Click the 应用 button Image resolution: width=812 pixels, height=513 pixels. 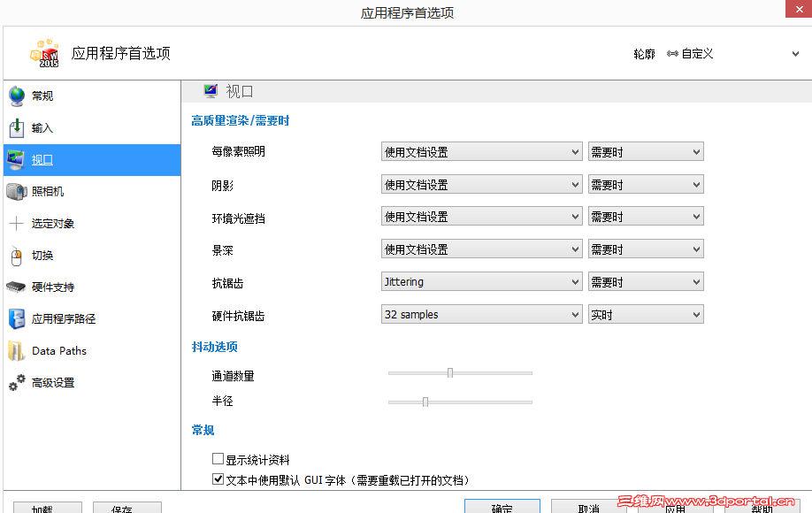tap(675, 508)
